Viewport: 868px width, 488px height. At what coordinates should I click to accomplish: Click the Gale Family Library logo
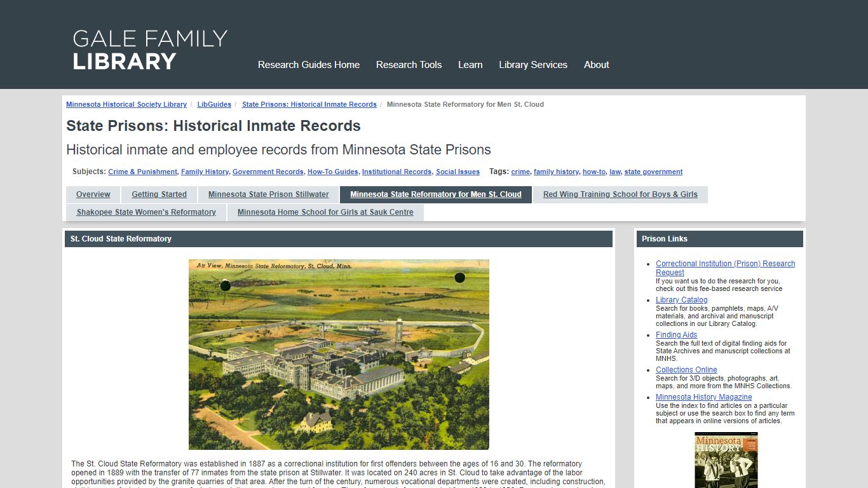coord(150,51)
